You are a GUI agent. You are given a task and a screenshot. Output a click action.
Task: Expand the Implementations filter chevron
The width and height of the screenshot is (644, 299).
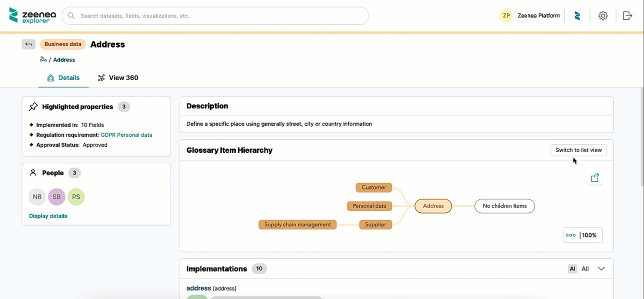click(x=601, y=269)
